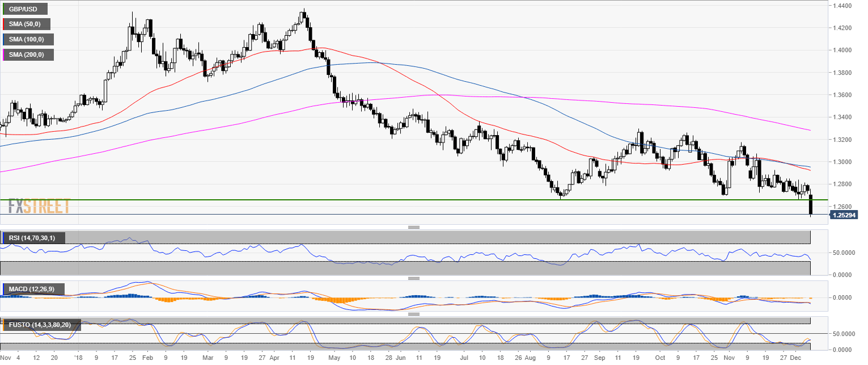The width and height of the screenshot is (868, 365).
Task: Click green color bar on GBP/USD label
Action: pyautogui.click(x=3, y=9)
